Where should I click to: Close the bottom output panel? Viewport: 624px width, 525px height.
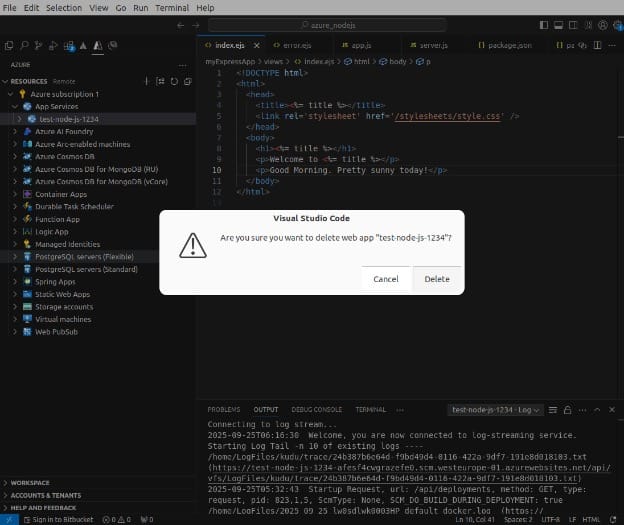click(612, 410)
